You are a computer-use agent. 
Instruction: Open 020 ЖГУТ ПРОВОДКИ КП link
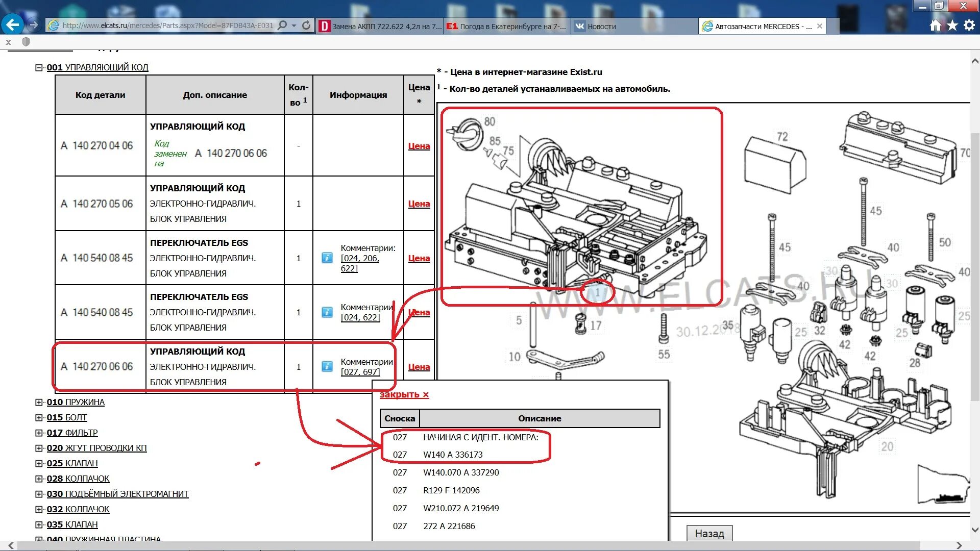[x=96, y=448]
